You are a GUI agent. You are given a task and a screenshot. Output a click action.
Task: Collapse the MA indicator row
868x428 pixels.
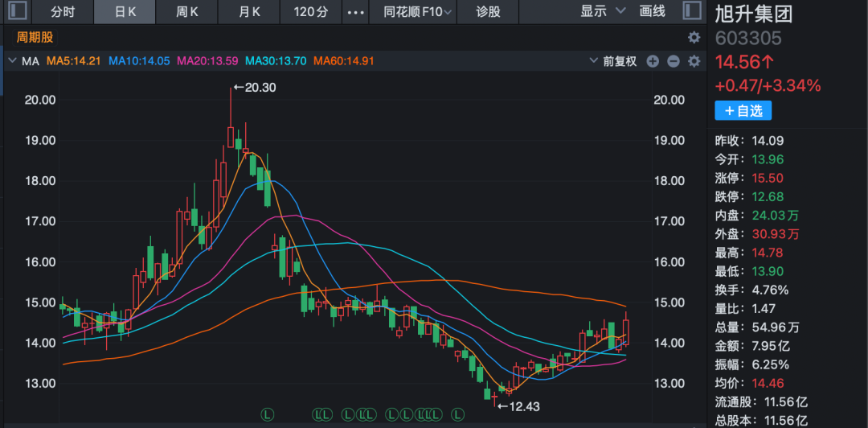click(x=12, y=61)
